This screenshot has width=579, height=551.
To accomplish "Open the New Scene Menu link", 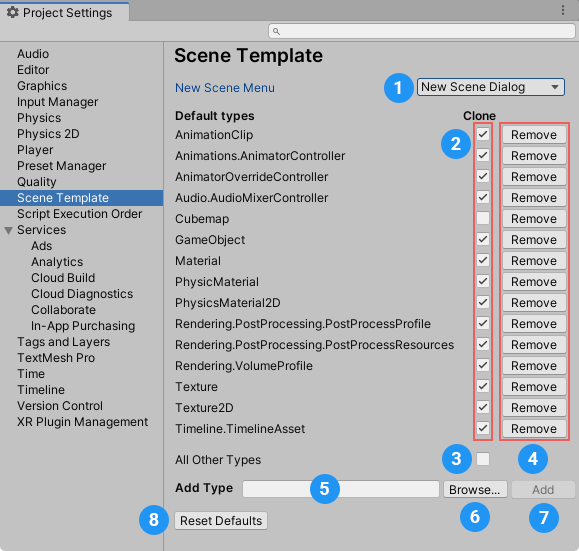I will (225, 88).
